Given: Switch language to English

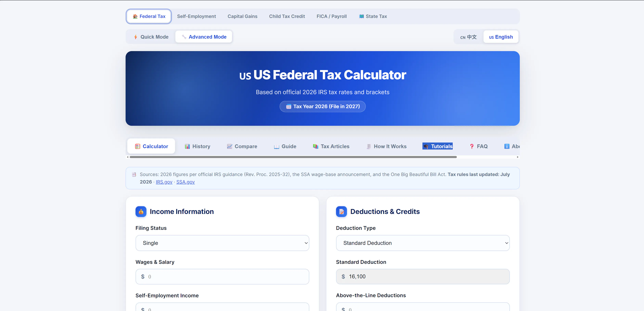Looking at the screenshot, I should point(501,37).
